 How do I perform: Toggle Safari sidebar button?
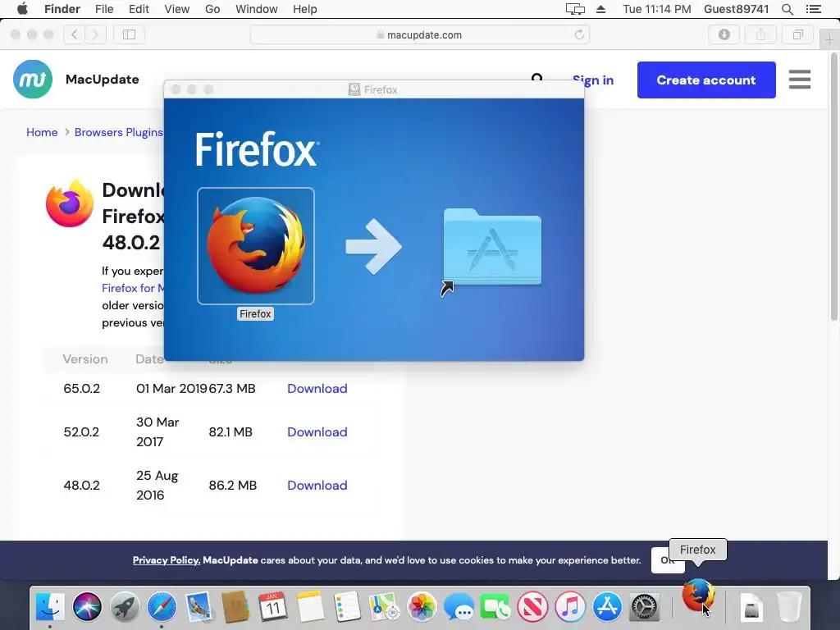129,34
